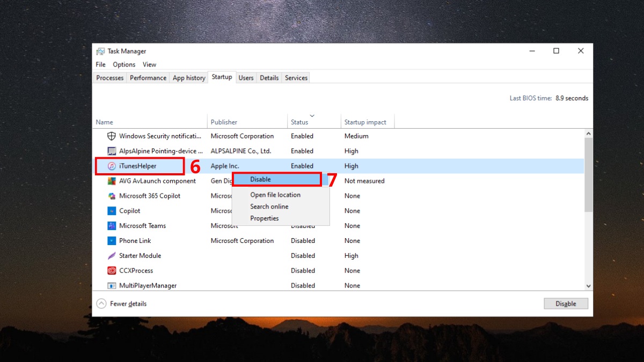Viewport: 644px width, 362px height.
Task: Select Open file location for iTunesHelper
Action: 275,195
